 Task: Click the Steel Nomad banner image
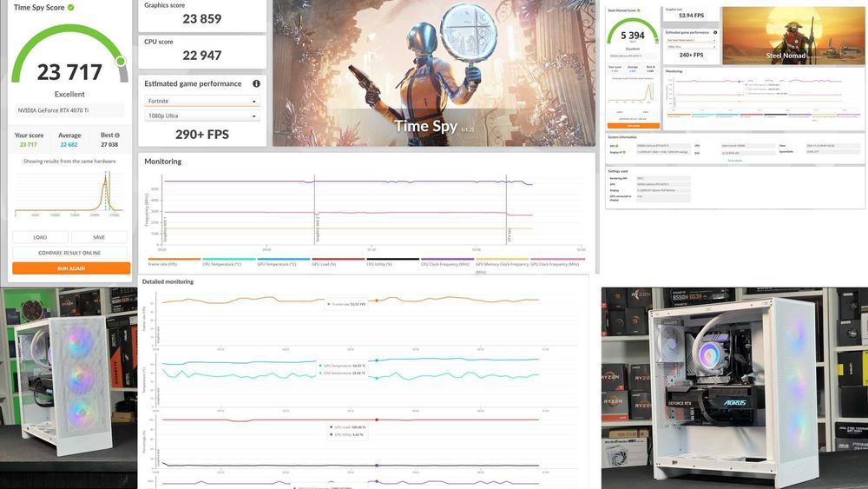click(x=794, y=36)
